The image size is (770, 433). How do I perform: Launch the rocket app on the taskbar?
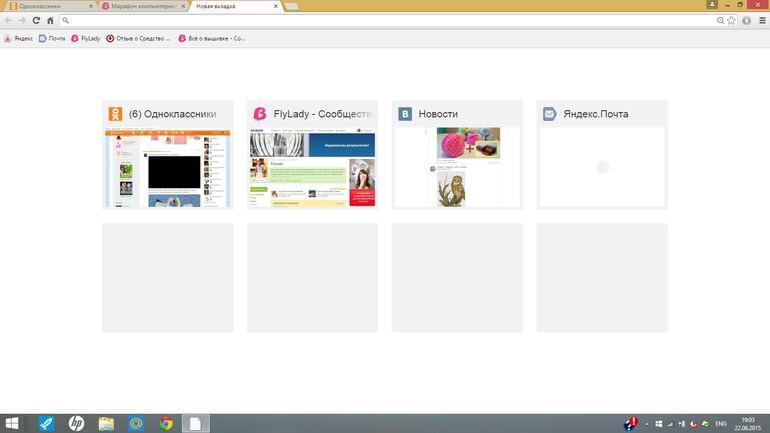[x=47, y=423]
